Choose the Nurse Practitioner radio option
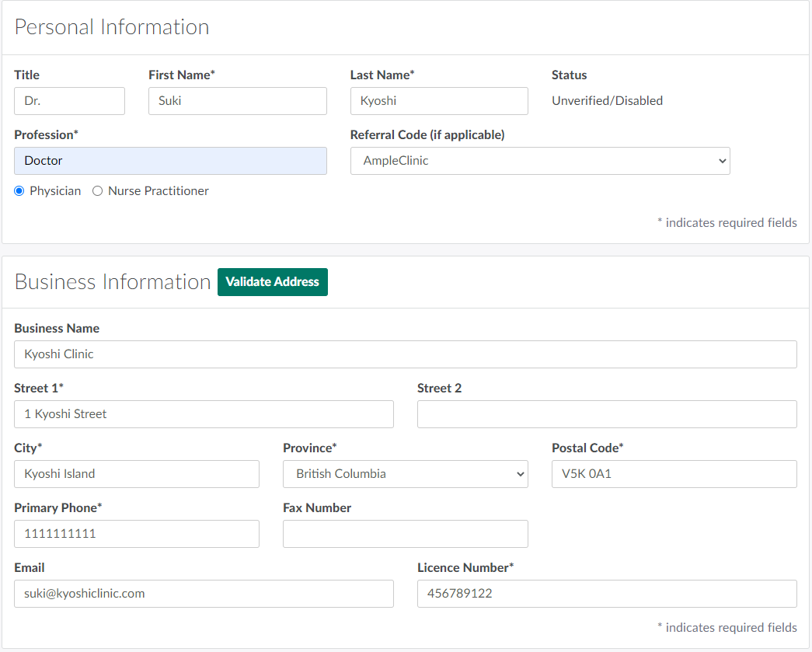Screen dimensions: 812x652 [x=98, y=191]
